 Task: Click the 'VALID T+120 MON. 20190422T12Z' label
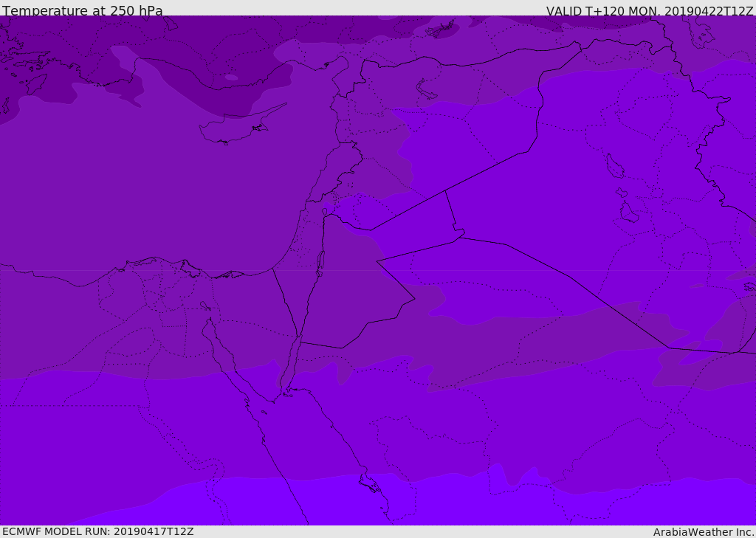tap(650, 10)
